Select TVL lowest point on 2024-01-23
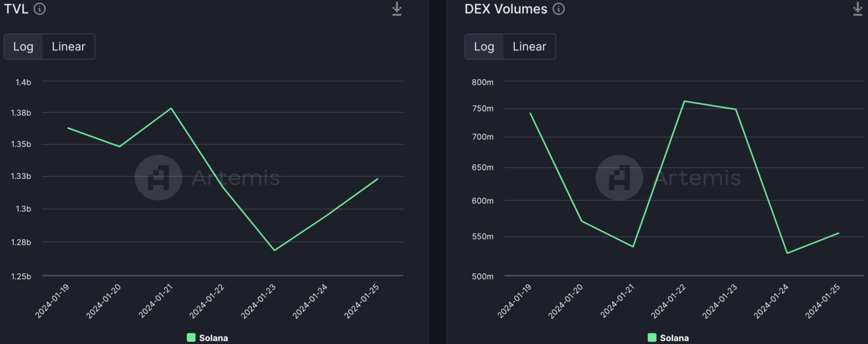This screenshot has height=344, width=868. [275, 250]
